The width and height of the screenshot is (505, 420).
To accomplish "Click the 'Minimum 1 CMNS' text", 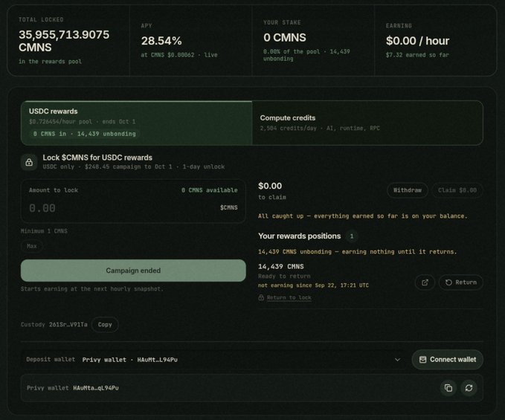I will click(x=44, y=231).
